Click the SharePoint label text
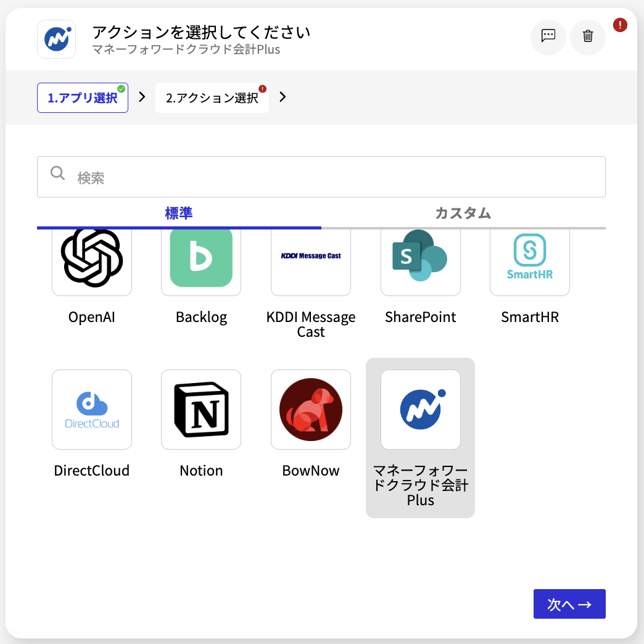644x644 pixels. (421, 318)
